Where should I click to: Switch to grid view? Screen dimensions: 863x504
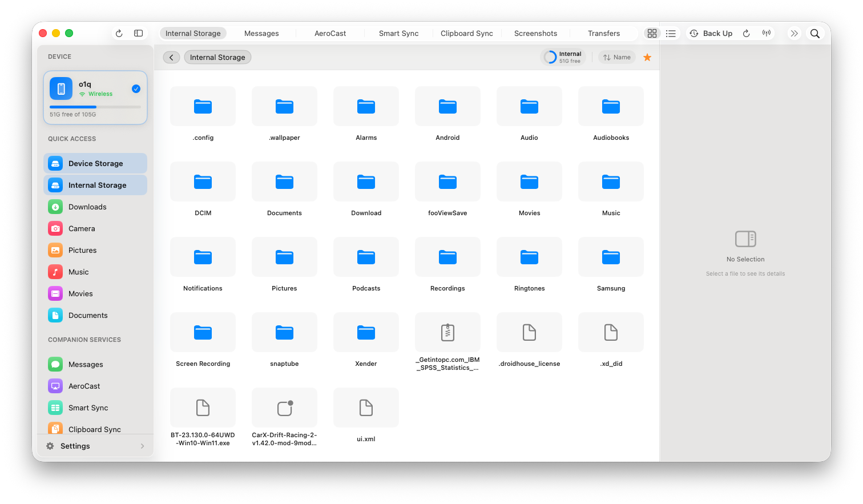point(652,34)
